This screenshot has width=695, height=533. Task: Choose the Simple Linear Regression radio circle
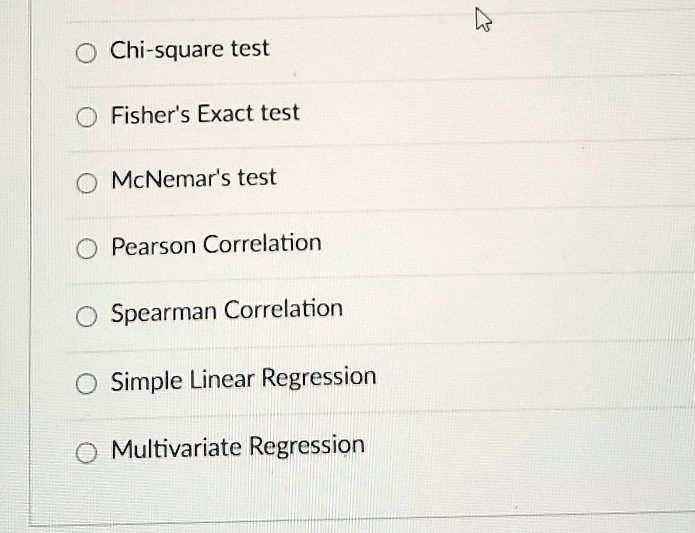(x=86, y=384)
